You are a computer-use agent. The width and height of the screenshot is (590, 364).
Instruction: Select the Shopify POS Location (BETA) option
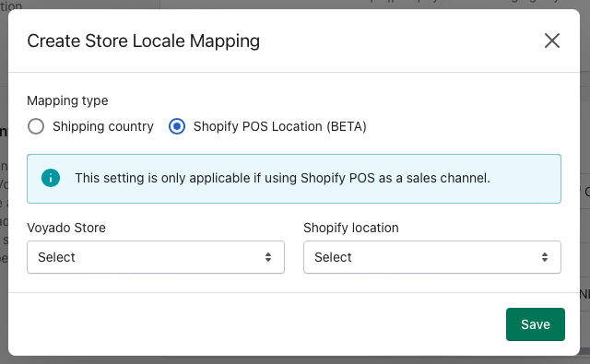[x=177, y=126]
